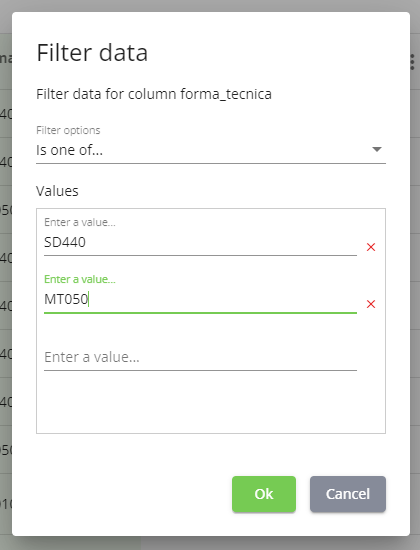Click the 'Filter data' dialog heading
Image resolution: width=420 pixels, height=550 pixels.
[92, 53]
